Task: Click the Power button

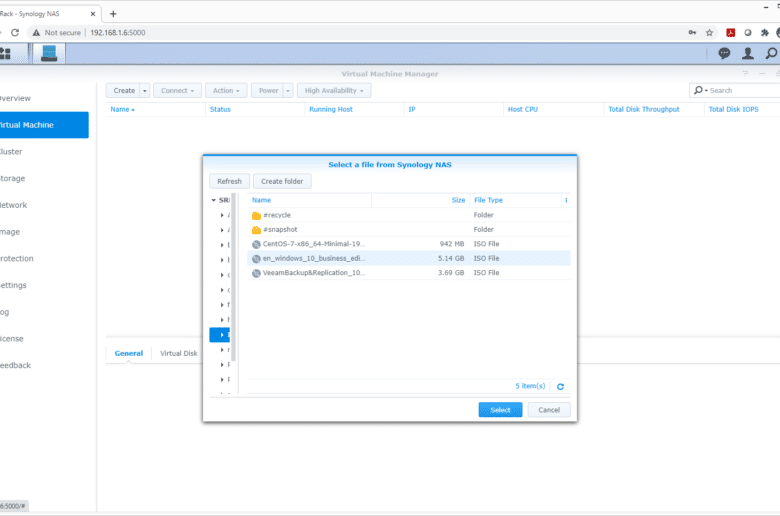Action: [x=268, y=91]
